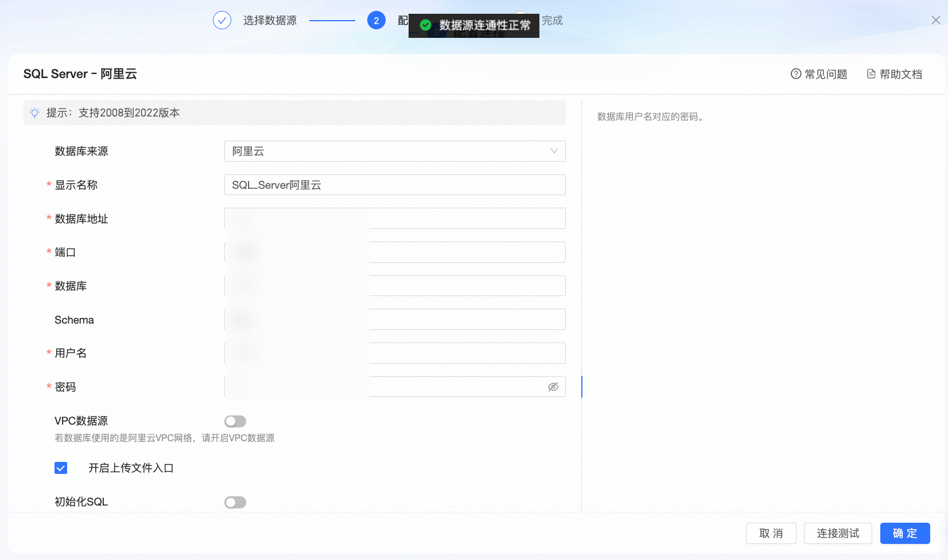Screen dimensions: 948x560
Task: Enable the VPC数据源 switch
Action: pyautogui.click(x=235, y=422)
